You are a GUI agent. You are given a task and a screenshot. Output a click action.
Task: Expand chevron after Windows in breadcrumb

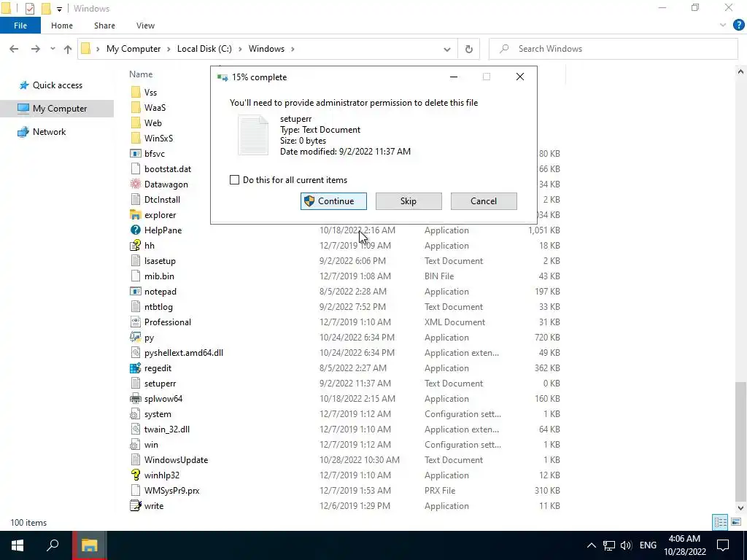pos(293,49)
